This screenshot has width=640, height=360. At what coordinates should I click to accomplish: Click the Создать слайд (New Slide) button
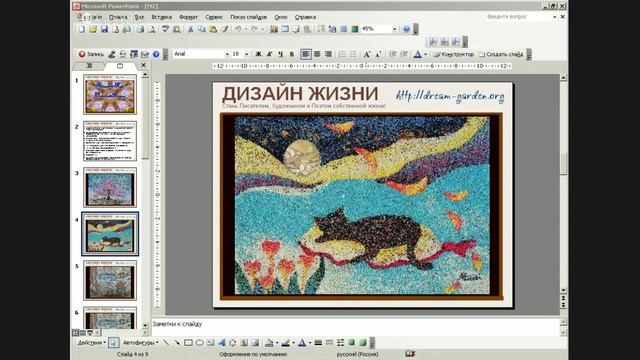click(501, 54)
